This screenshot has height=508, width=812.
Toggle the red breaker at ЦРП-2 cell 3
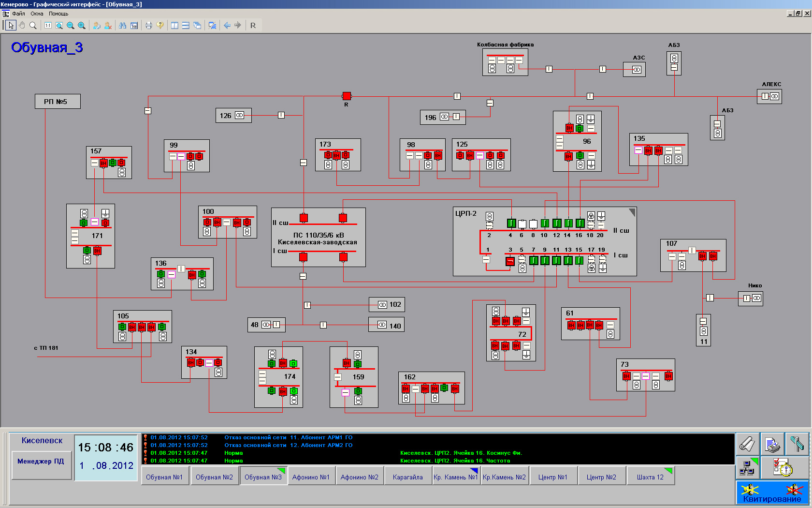click(x=510, y=261)
